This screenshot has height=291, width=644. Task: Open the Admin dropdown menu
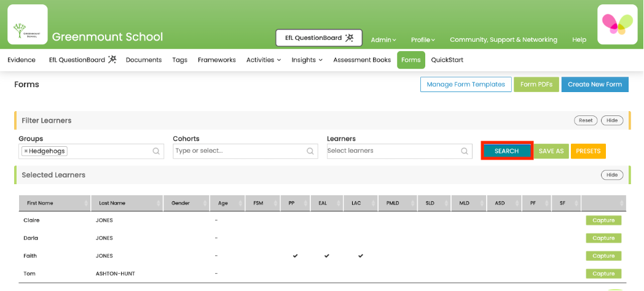click(x=383, y=40)
